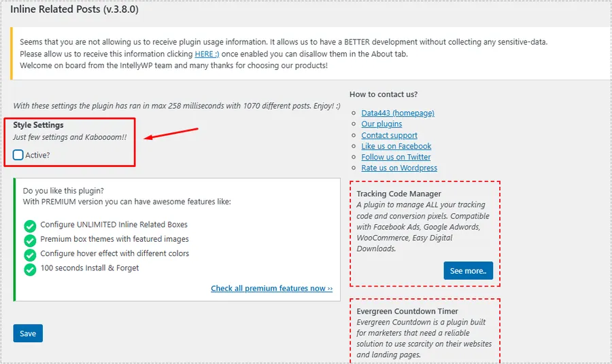
Task: Click green check beside Configure hover effect
Action: pos(30,255)
